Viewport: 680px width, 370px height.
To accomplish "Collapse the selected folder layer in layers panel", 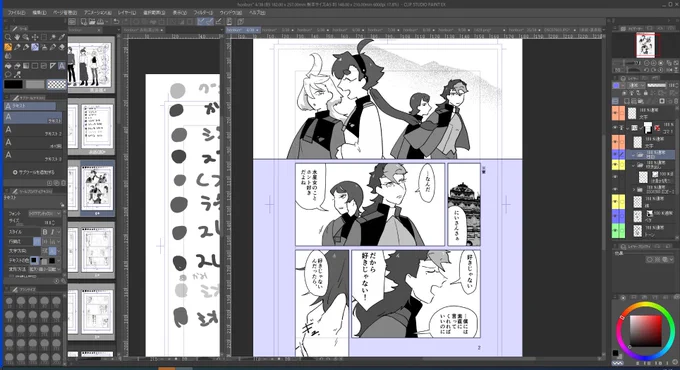I will coord(634,154).
